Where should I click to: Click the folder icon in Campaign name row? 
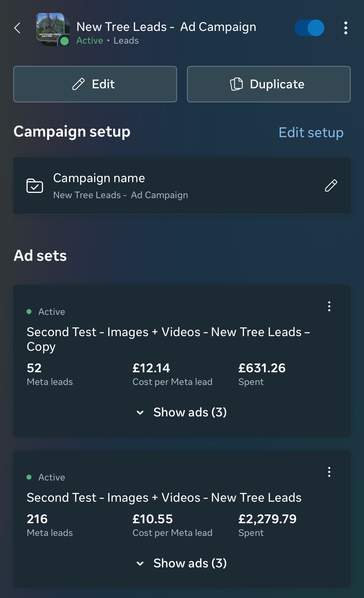coord(34,185)
